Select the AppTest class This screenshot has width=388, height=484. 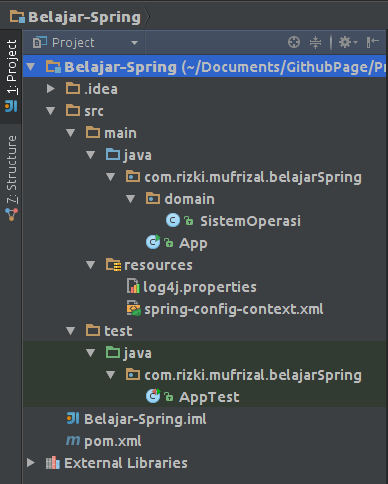click(209, 397)
